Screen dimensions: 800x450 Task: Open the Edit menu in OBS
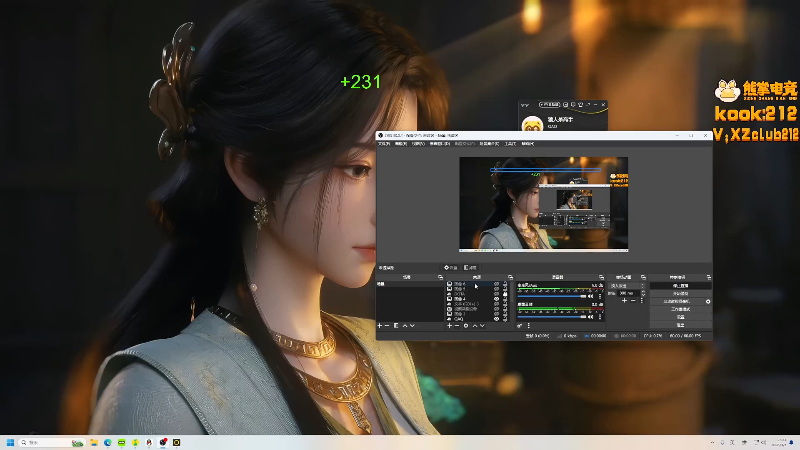[x=401, y=143]
